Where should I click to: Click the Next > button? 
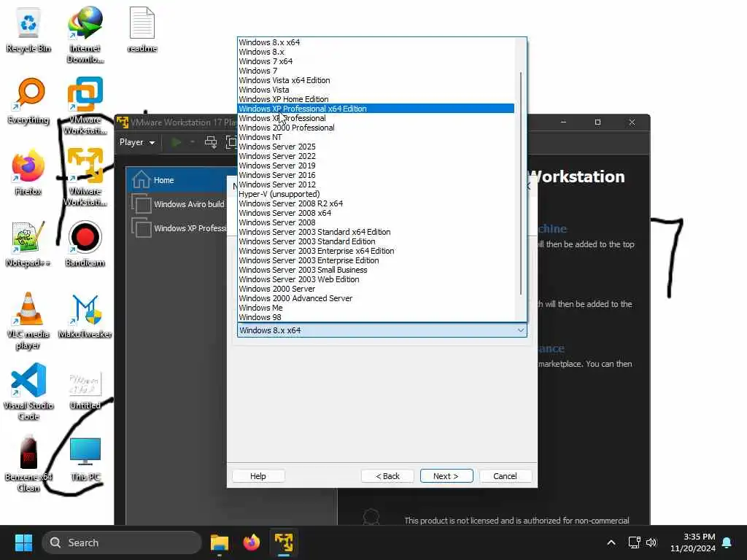[446, 475]
